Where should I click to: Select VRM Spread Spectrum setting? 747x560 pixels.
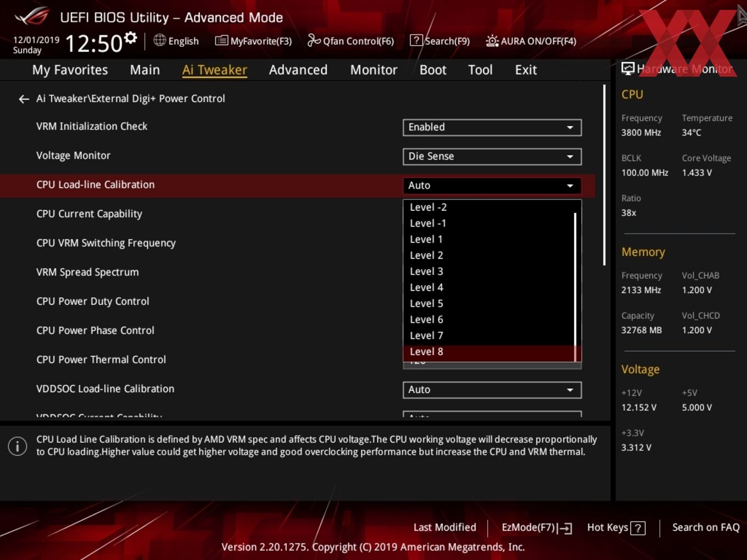tap(87, 272)
